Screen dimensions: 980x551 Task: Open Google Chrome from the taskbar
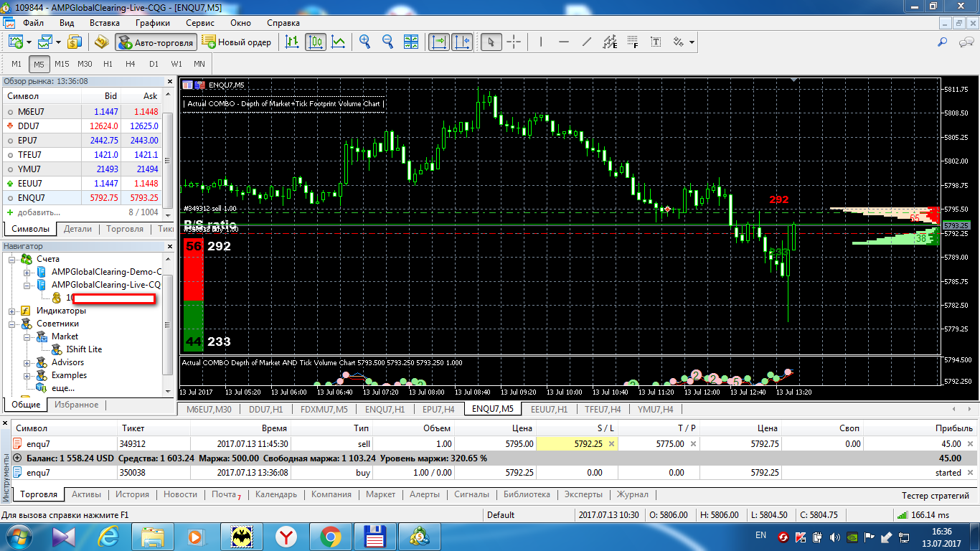point(331,536)
